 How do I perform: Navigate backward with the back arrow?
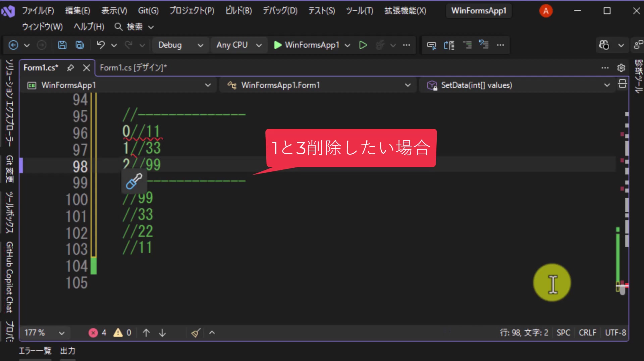coord(13,45)
